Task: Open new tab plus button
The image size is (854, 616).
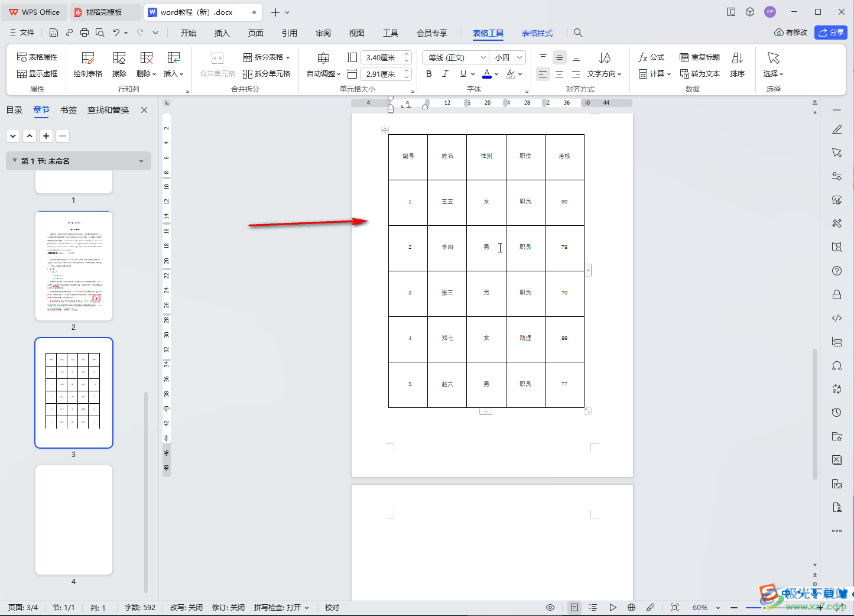Action: point(275,12)
